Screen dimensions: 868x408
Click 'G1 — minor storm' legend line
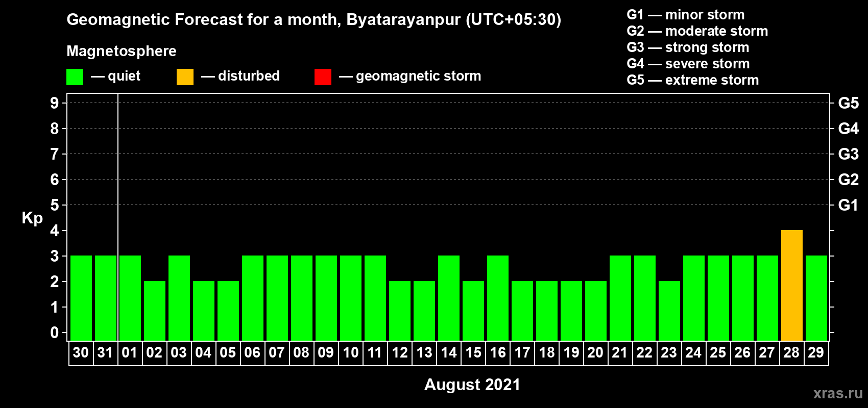pos(686,15)
